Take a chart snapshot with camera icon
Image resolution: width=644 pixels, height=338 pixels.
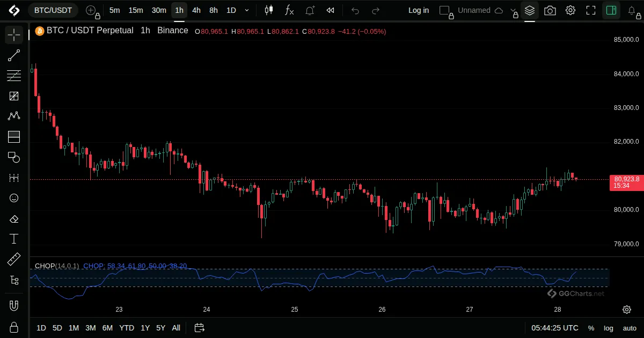[550, 10]
